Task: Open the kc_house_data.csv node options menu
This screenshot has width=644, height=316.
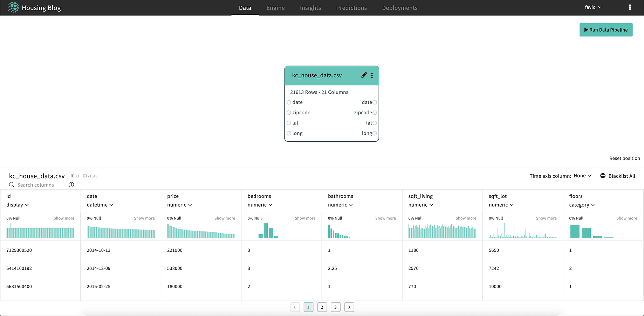Action: (372, 75)
